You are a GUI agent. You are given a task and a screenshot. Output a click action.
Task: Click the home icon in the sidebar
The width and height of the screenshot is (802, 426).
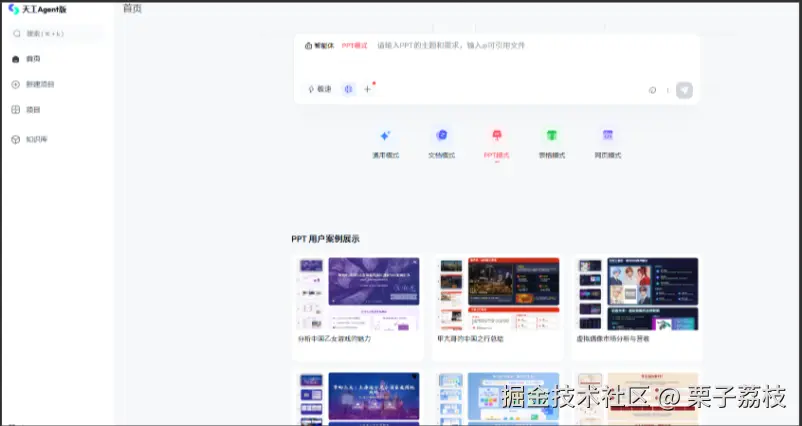[15, 59]
